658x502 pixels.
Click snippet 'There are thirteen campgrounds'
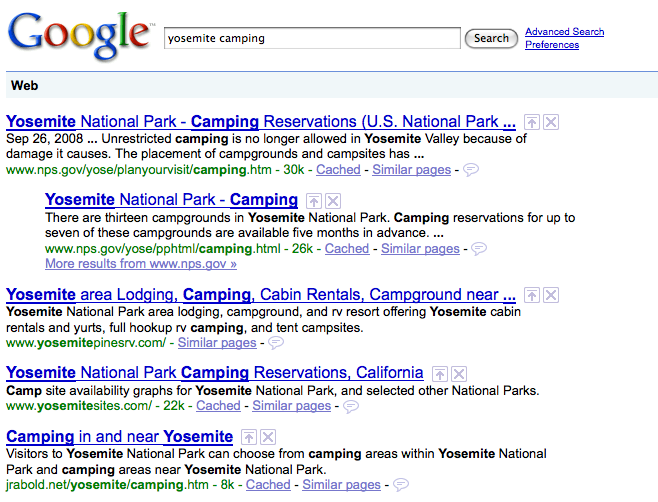138,217
